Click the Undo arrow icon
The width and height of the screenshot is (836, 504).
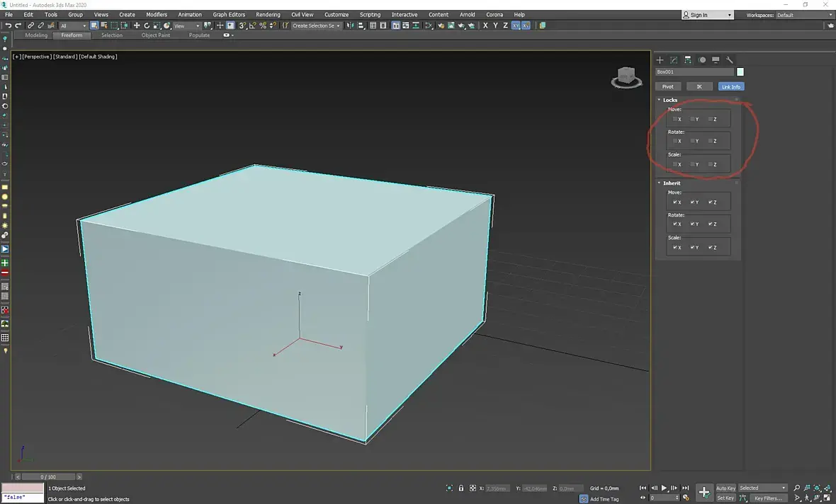(x=8, y=25)
